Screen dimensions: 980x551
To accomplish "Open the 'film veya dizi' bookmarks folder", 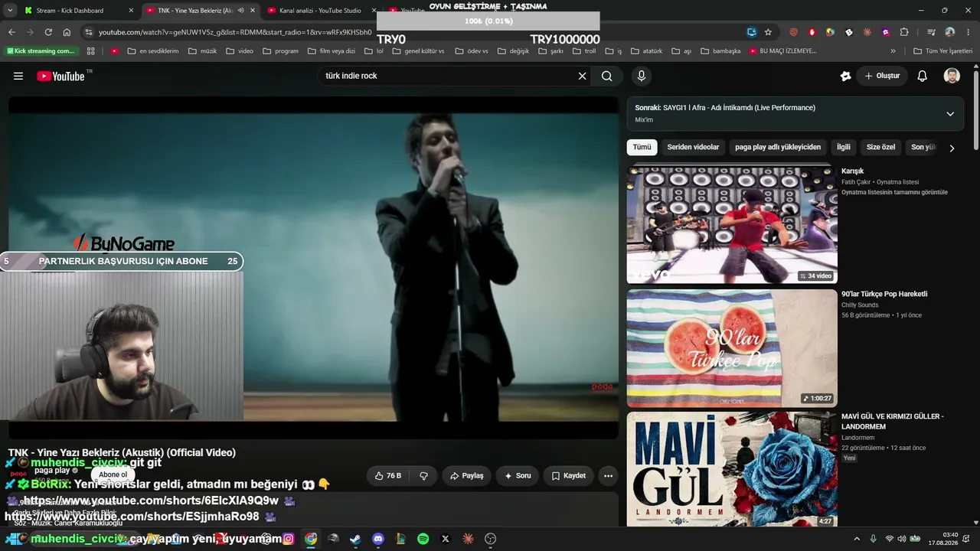I will [331, 51].
